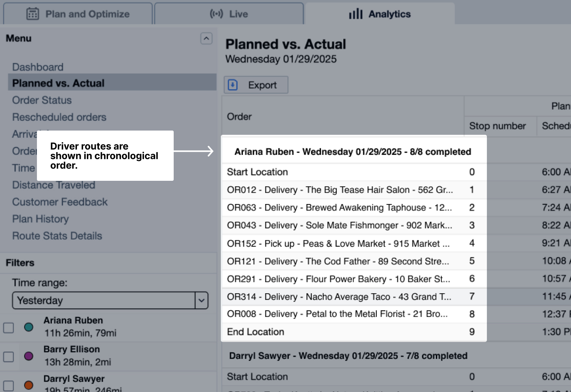
Task: Switch to the Live tab
Action: coord(229,14)
